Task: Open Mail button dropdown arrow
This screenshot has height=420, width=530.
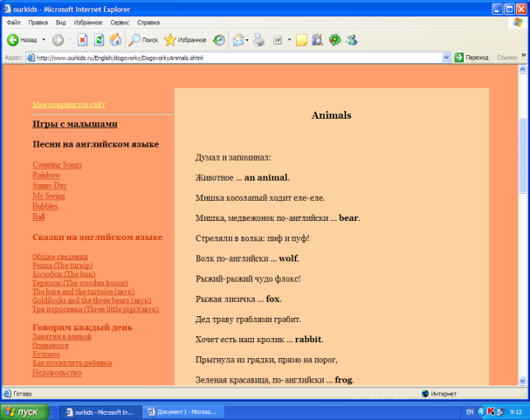Action: coord(247,40)
